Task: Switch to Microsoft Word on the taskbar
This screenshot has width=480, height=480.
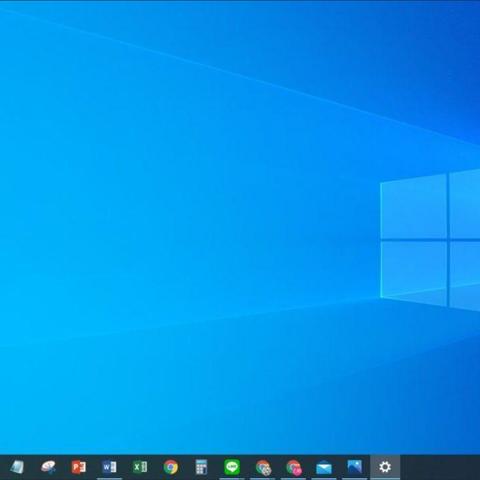Action: [x=109, y=467]
